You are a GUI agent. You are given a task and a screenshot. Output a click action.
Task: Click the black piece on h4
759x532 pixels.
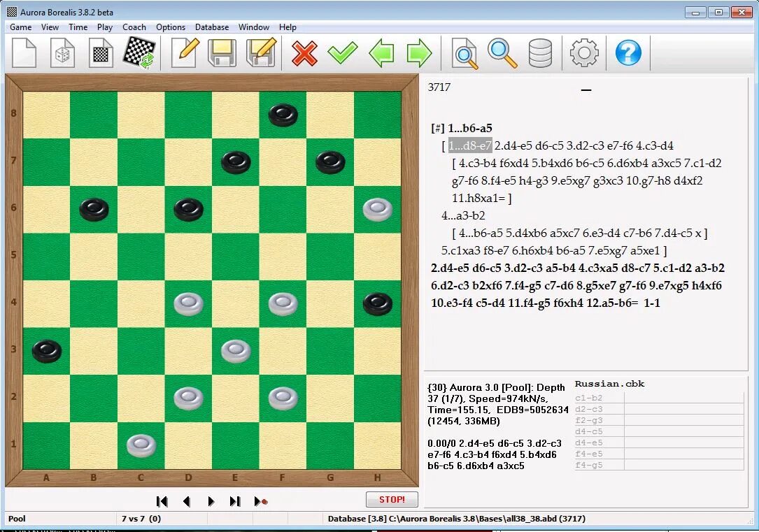pyautogui.click(x=378, y=305)
